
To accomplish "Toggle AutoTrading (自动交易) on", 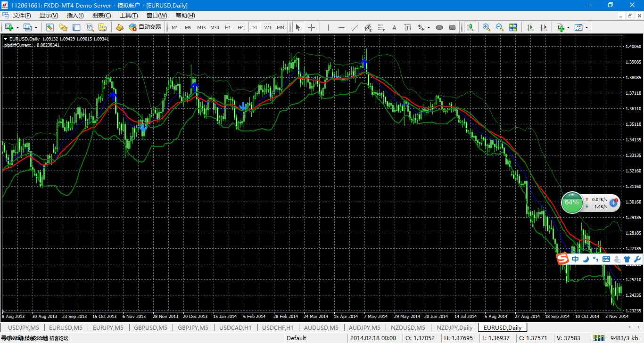I will (x=145, y=27).
